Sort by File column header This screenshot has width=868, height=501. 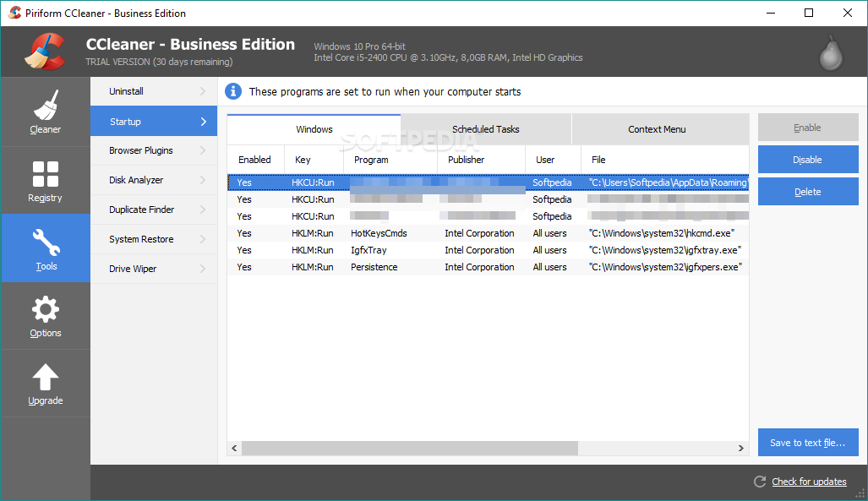pos(665,160)
